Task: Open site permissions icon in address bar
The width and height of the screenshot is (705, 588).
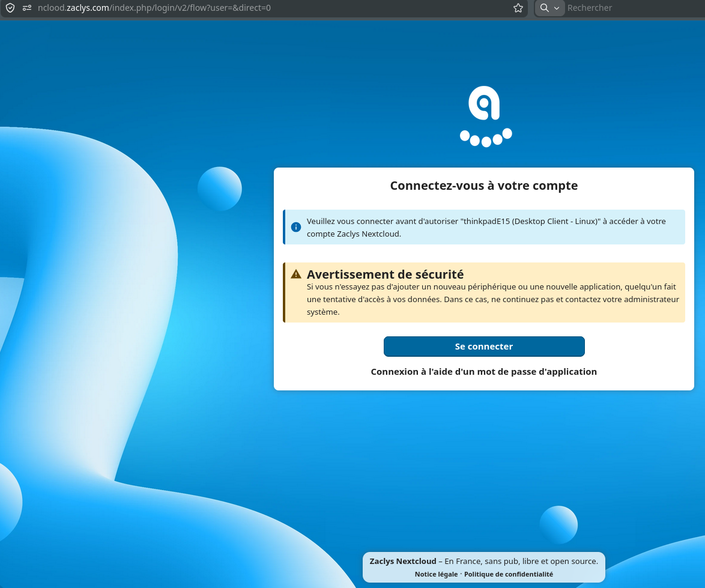Action: tap(27, 8)
